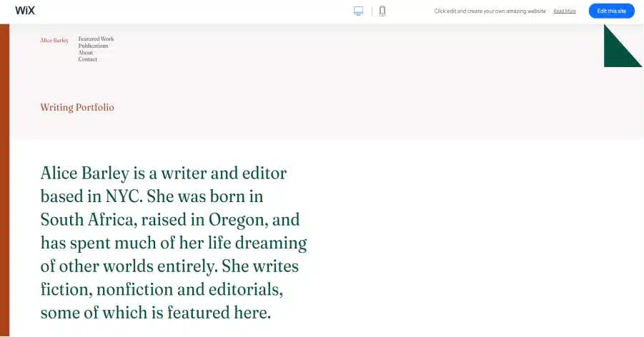Click the orange vertical side strip
This screenshot has height=337, width=644.
pyautogui.click(x=4, y=178)
